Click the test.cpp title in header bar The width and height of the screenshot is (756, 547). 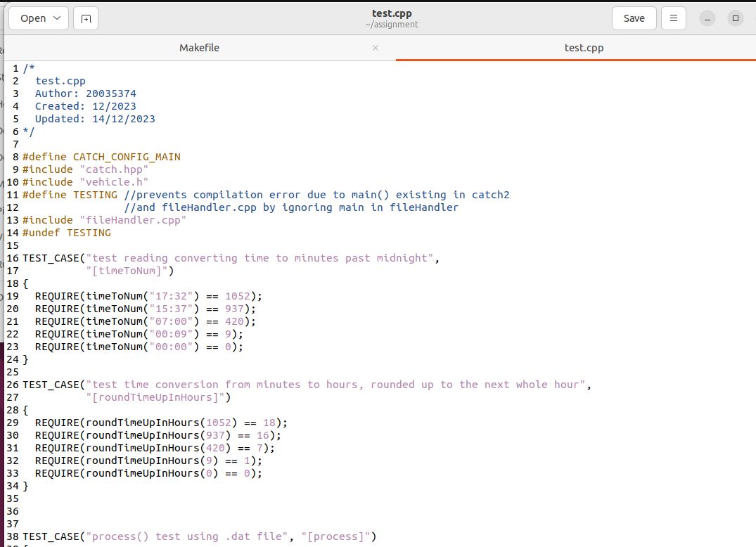(x=392, y=13)
